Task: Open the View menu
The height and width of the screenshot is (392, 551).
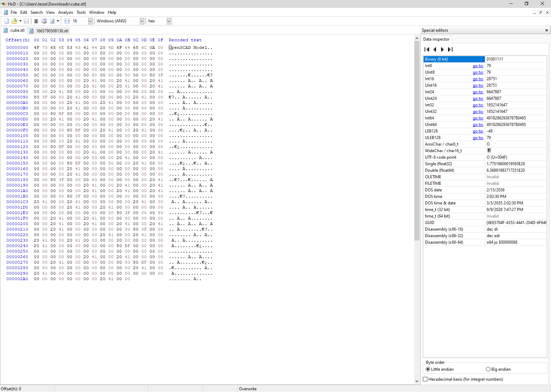Action: click(x=50, y=12)
